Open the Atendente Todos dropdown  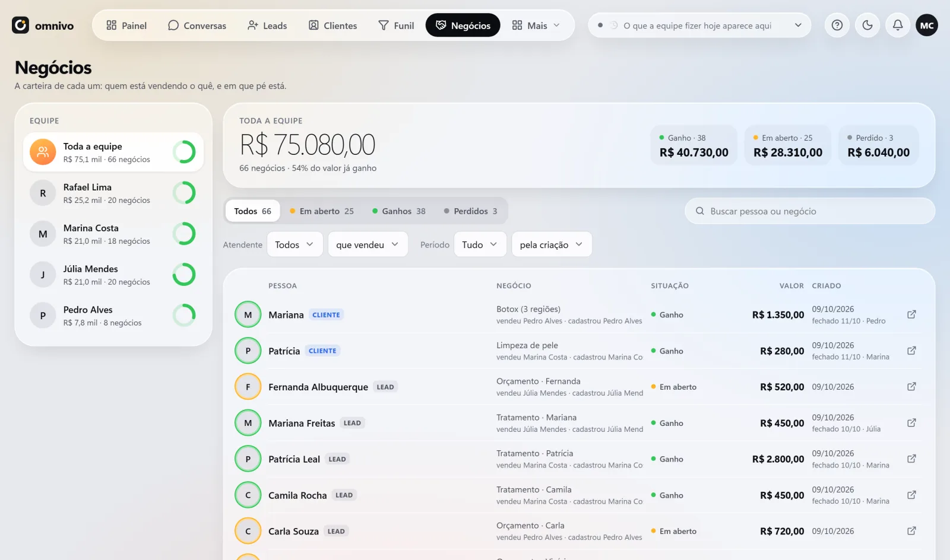(294, 244)
